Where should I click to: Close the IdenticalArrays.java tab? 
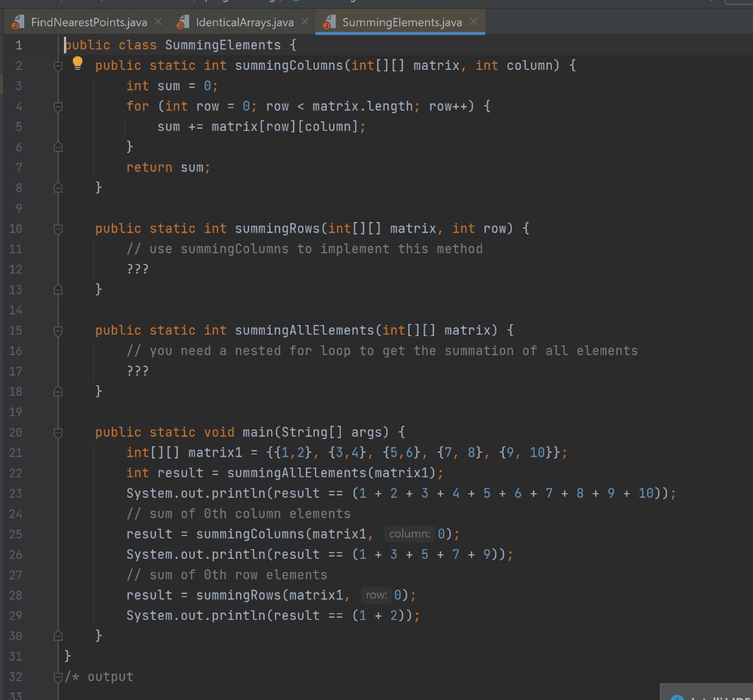304,21
